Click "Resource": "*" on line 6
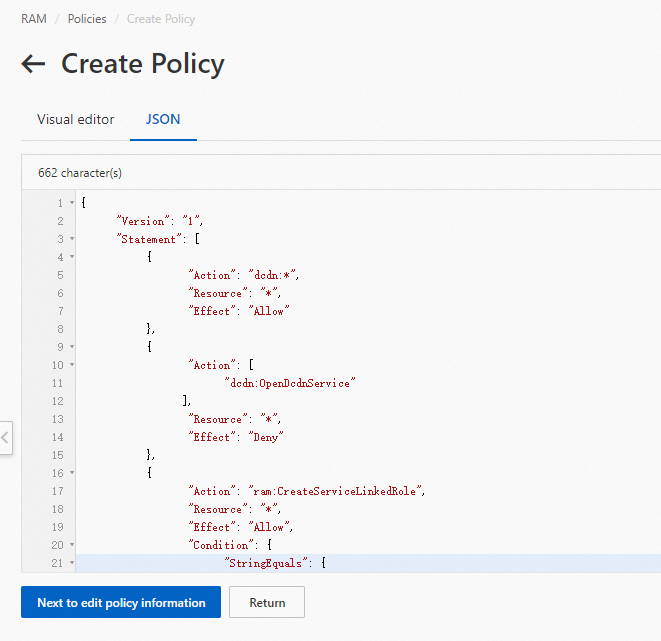This screenshot has height=641, width=661. tap(234, 293)
